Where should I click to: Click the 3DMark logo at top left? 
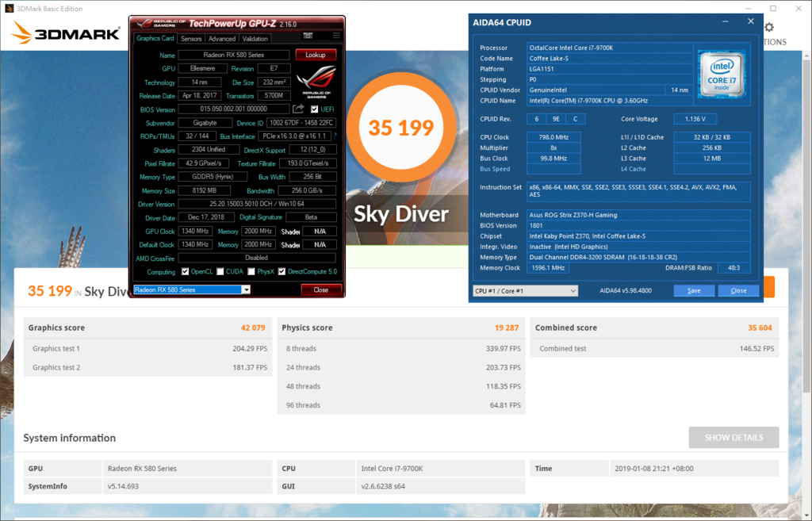point(65,33)
